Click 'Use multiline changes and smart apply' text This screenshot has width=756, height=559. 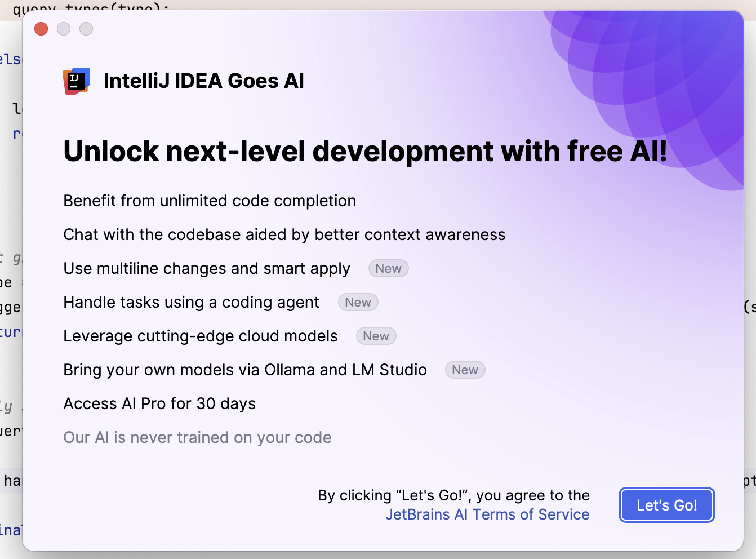(x=207, y=269)
